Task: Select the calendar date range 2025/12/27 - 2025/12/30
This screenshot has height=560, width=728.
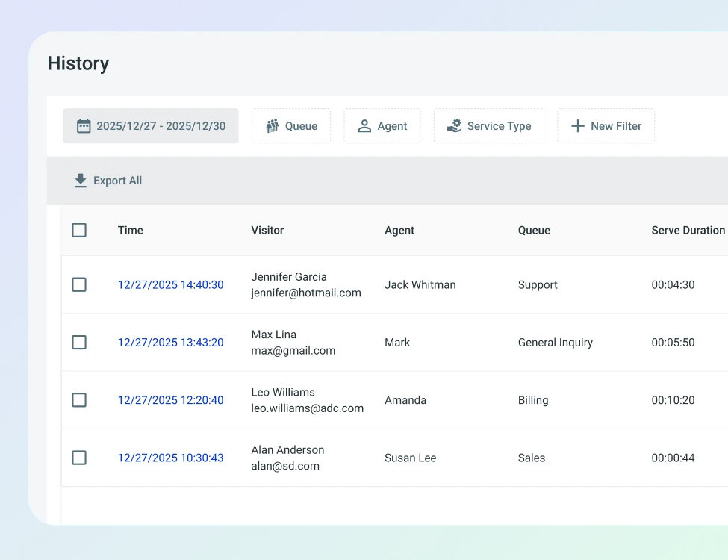Action: (151, 125)
